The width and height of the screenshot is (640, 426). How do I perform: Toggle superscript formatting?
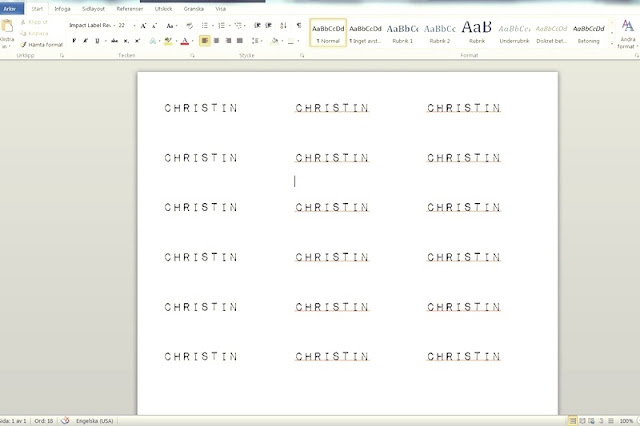click(x=138, y=41)
